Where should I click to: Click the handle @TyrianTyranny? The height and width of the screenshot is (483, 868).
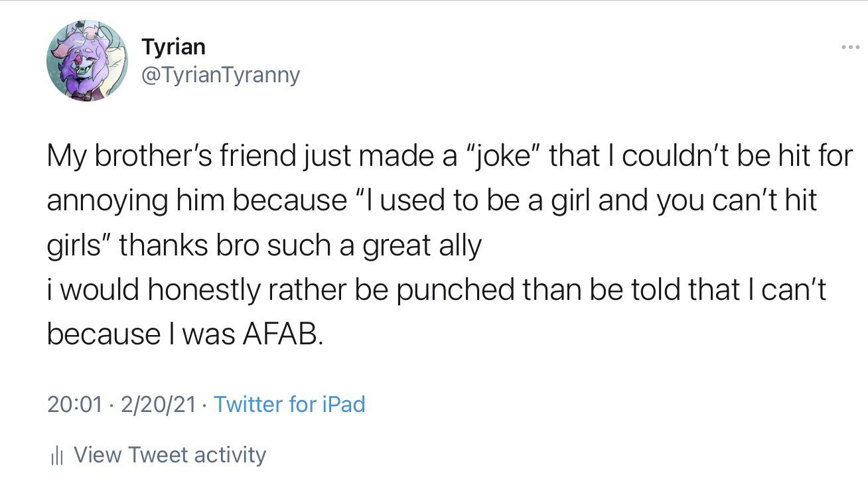pos(220,74)
